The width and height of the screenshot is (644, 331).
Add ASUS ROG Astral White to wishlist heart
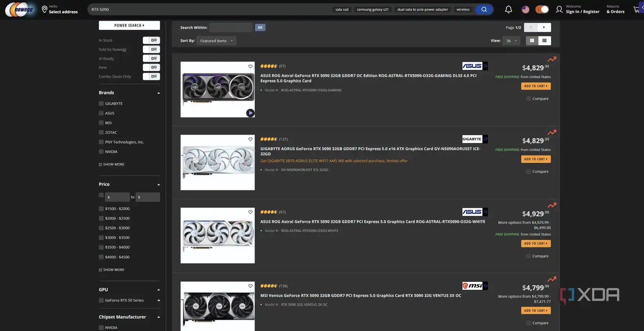coord(250,212)
